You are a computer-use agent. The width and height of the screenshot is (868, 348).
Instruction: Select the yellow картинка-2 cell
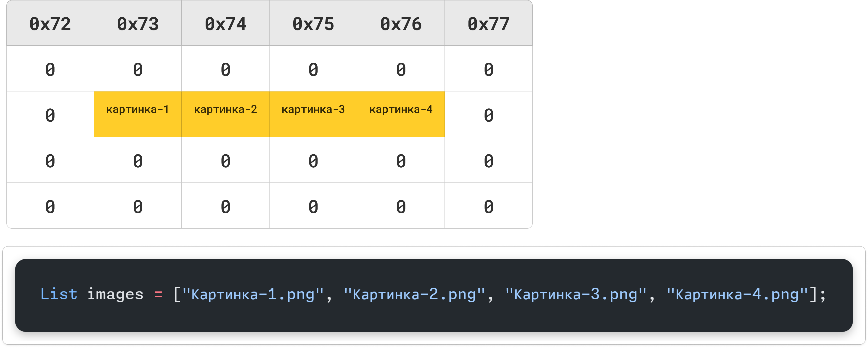click(x=225, y=114)
